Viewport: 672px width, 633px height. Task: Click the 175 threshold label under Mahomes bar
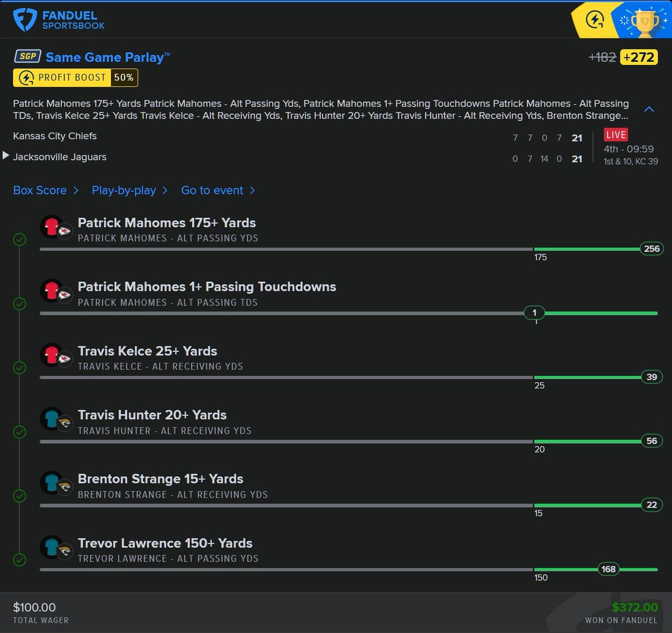pos(540,258)
